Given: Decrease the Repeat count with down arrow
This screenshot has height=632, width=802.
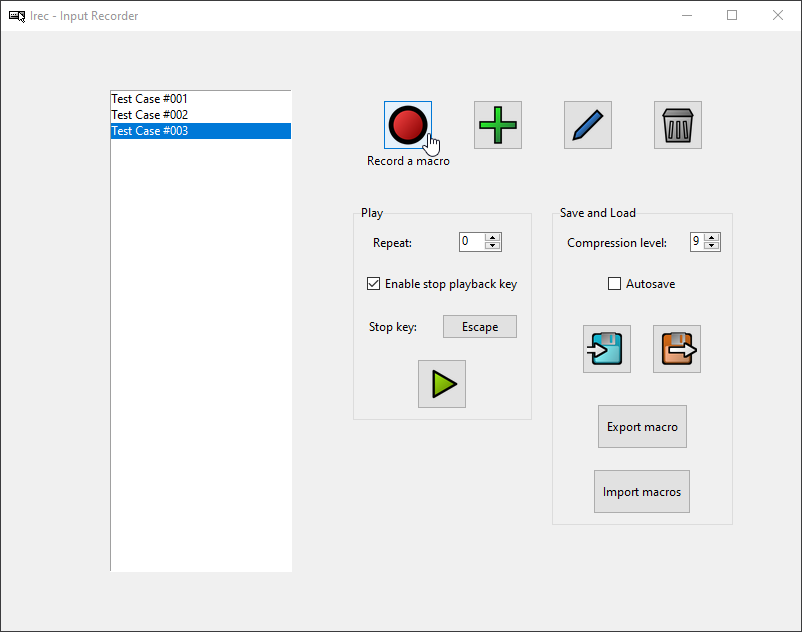Looking at the screenshot, I should pyautogui.click(x=492, y=246).
